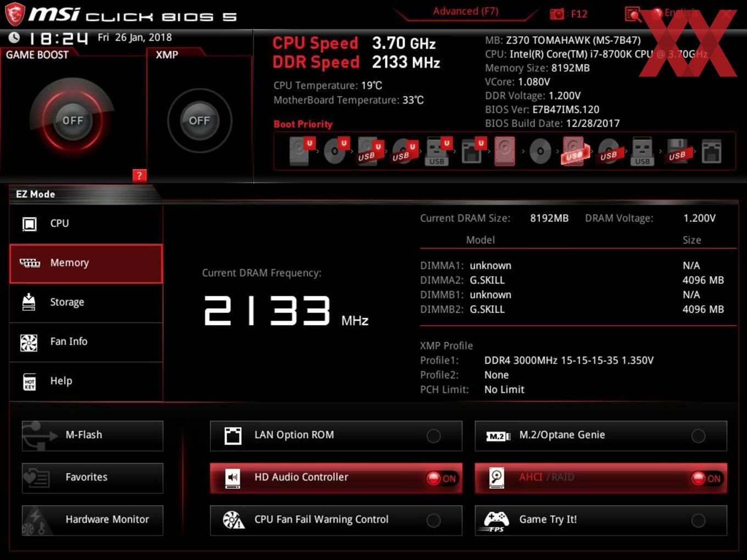Toggle the AHCI / RAID switch

601,478
